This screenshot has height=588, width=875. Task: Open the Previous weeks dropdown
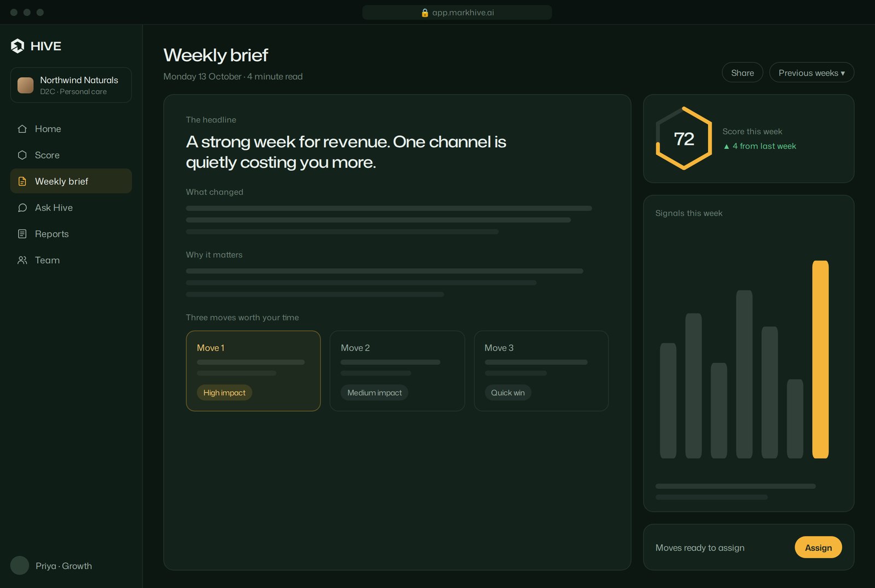tap(812, 73)
